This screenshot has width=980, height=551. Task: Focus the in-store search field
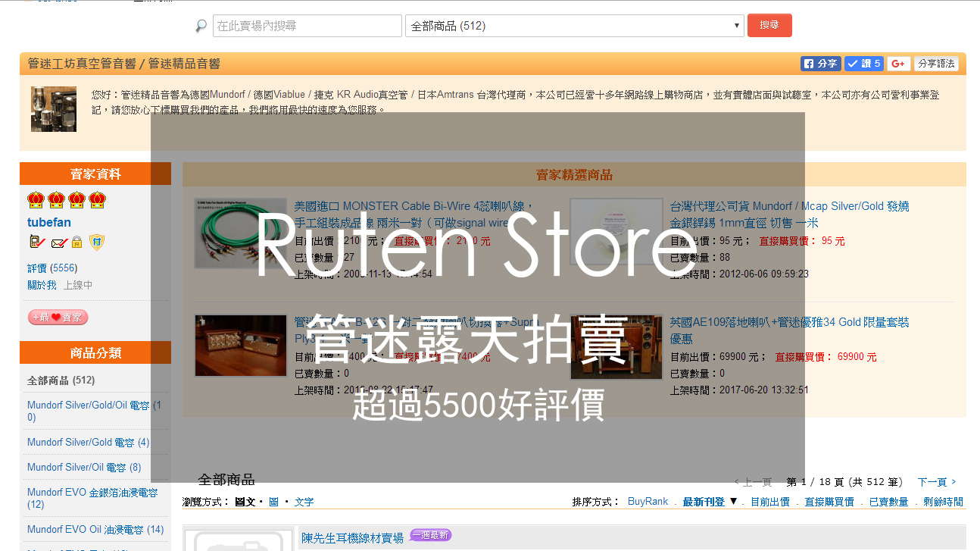click(x=307, y=26)
